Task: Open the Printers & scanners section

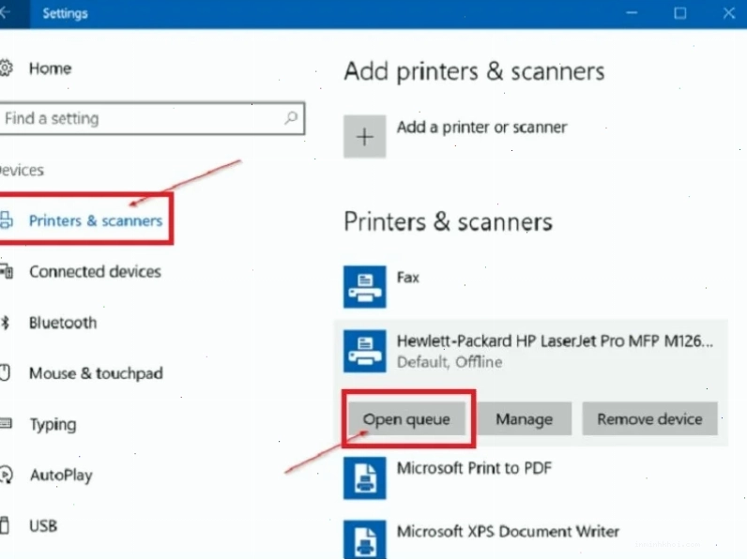Action: [96, 220]
